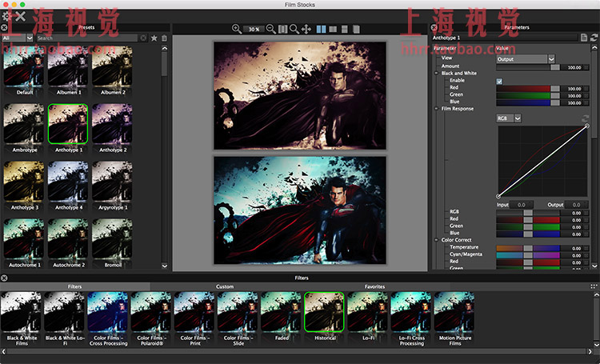This screenshot has height=364, width=600.
Task: Click the Filters panel expand icon
Action: (594, 286)
